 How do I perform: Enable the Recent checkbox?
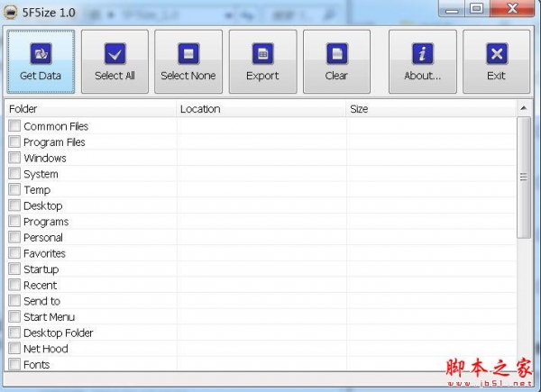(14, 285)
